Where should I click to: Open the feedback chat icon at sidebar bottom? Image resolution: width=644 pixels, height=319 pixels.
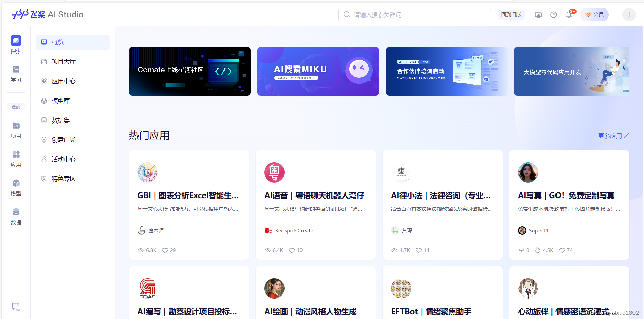pos(16,307)
